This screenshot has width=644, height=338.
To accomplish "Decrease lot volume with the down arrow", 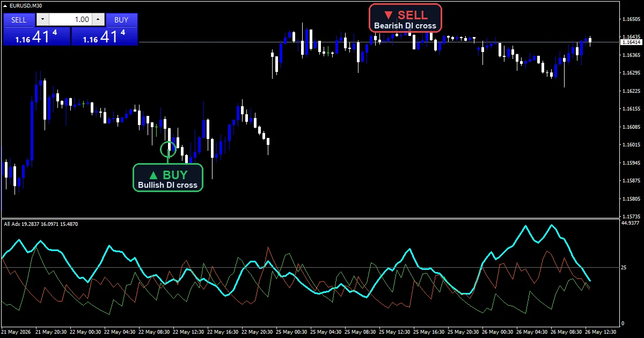I will [x=42, y=20].
